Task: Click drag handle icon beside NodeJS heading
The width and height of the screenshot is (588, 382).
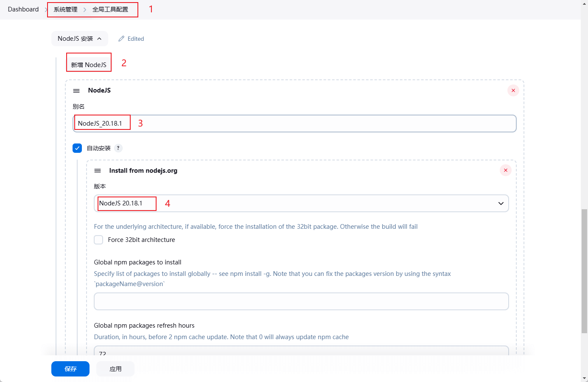Action: click(76, 91)
